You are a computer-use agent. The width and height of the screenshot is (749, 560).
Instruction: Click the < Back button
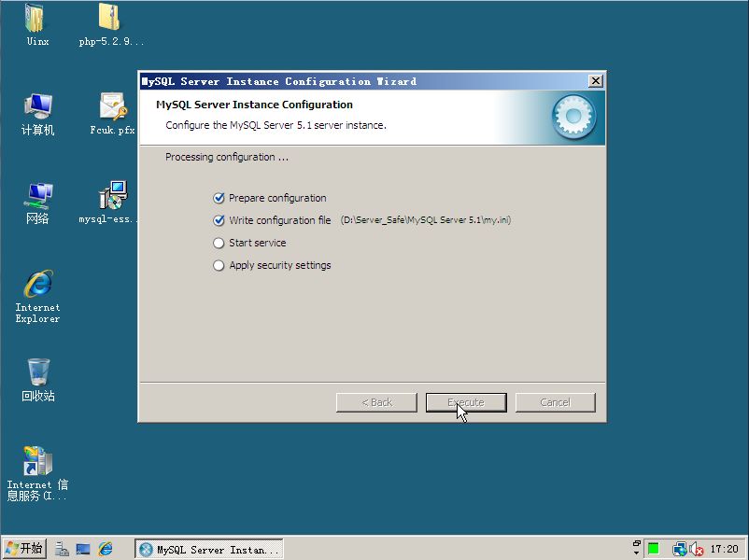377,402
